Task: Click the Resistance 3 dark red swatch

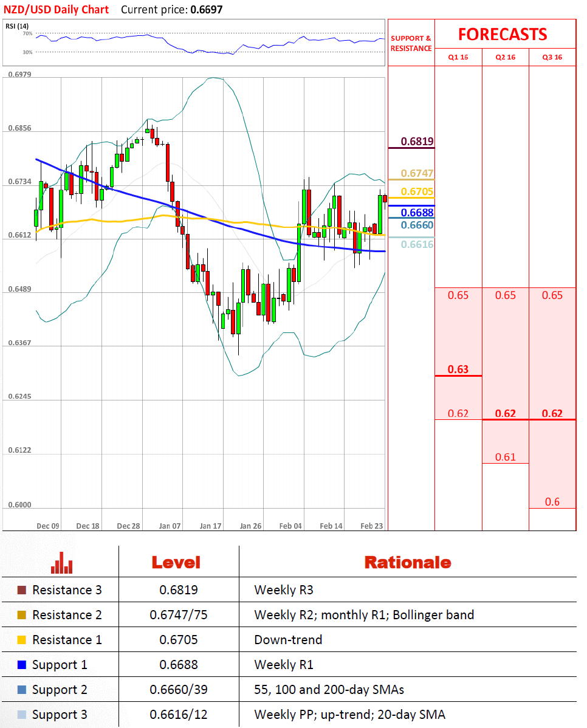Action: tap(21, 590)
